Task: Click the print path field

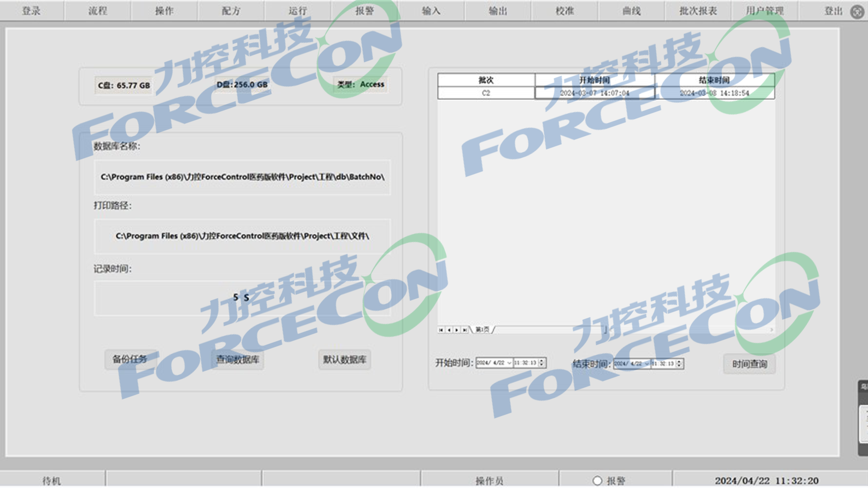Action: coord(242,236)
